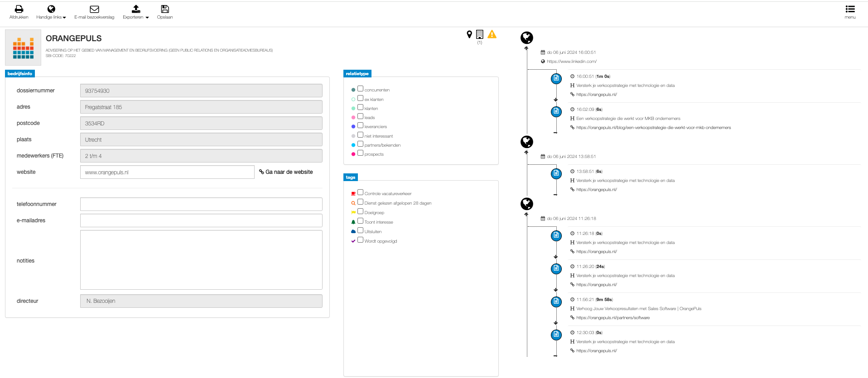Check the partners/bekenden checkbox

point(361,144)
